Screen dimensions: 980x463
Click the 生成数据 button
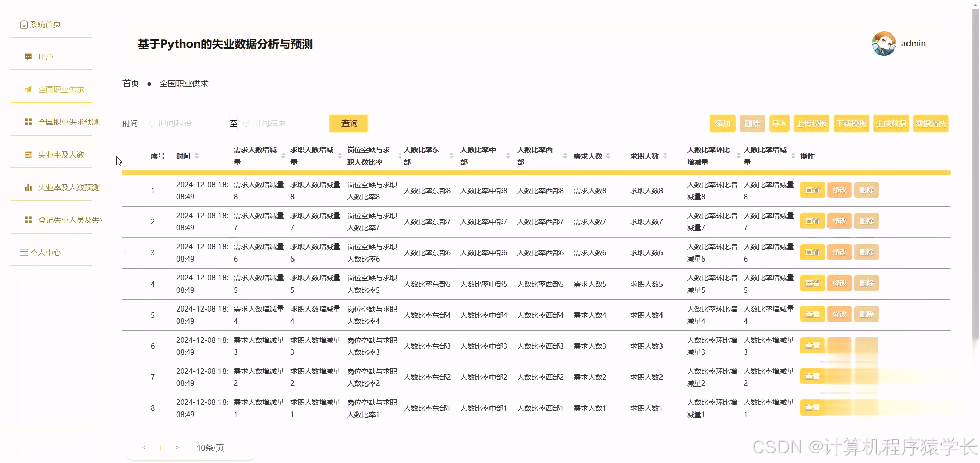[x=891, y=123]
